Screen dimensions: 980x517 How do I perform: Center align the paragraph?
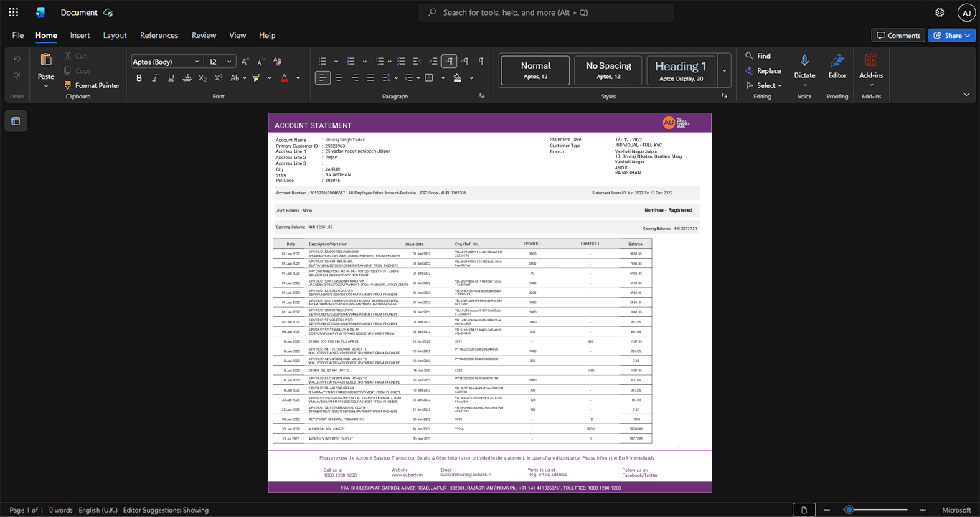pos(339,77)
